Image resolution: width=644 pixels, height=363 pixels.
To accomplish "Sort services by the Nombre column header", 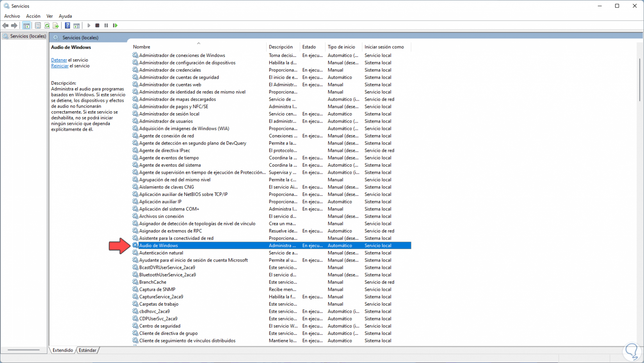I will [199, 47].
